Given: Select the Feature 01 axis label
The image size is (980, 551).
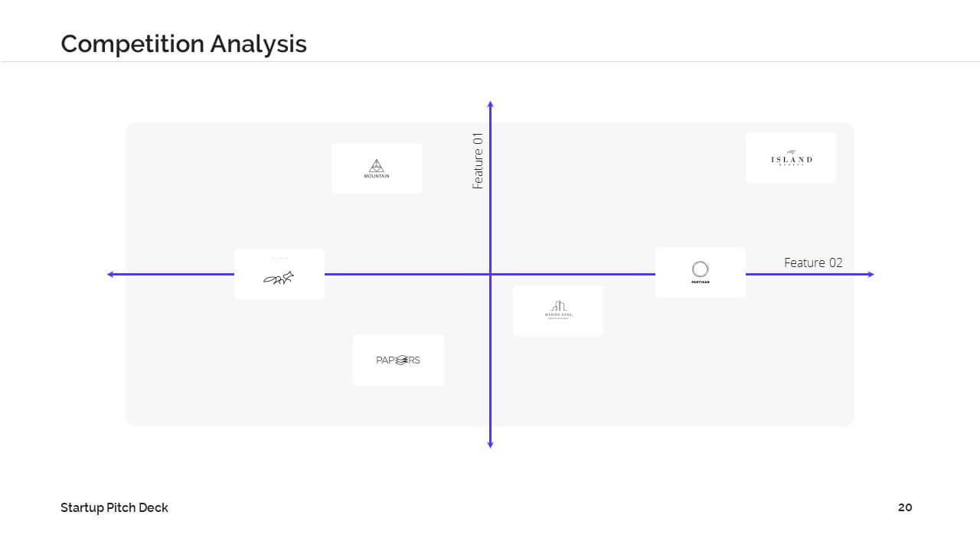Looking at the screenshot, I should [479, 161].
